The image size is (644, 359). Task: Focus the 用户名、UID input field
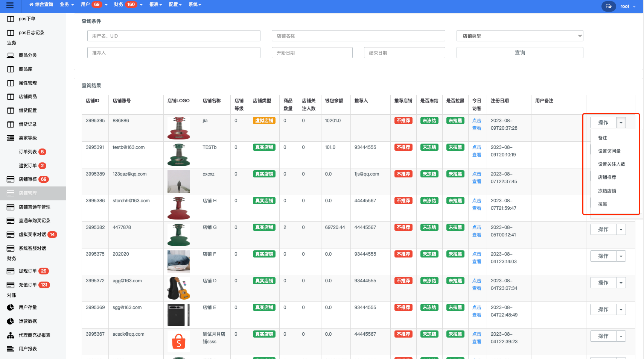(x=174, y=36)
